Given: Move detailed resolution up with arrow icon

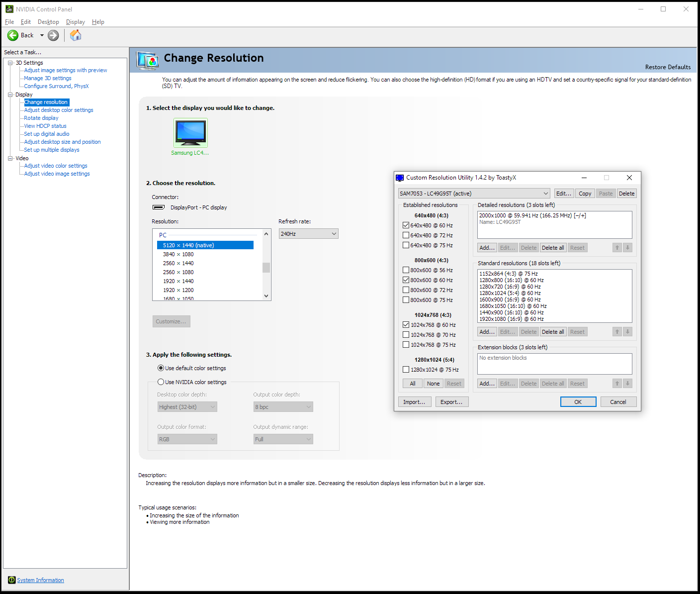Looking at the screenshot, I should tap(617, 248).
